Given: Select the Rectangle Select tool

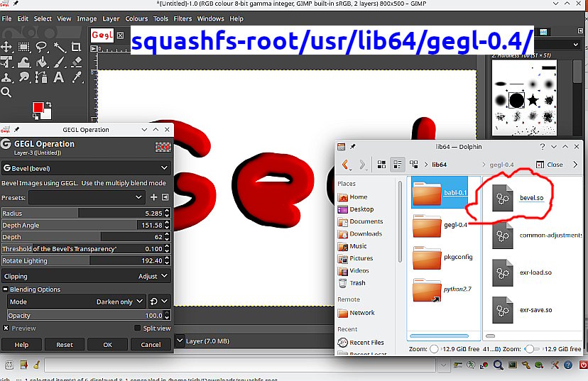Looking at the screenshot, I should 24,47.
